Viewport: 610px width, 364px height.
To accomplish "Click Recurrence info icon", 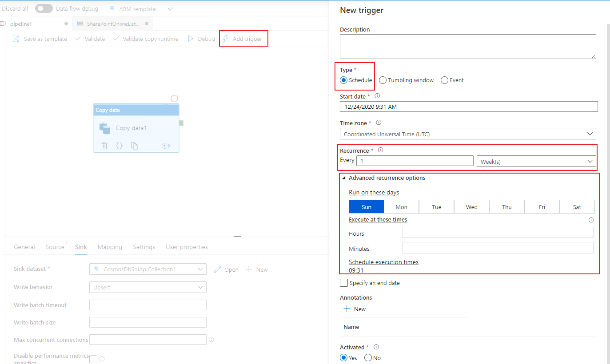I will [x=380, y=150].
